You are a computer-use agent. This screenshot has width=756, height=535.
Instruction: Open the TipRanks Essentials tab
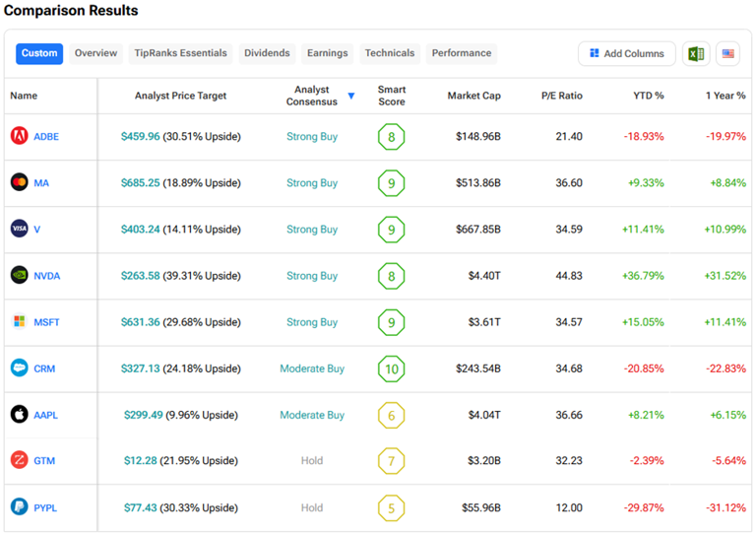[180, 53]
